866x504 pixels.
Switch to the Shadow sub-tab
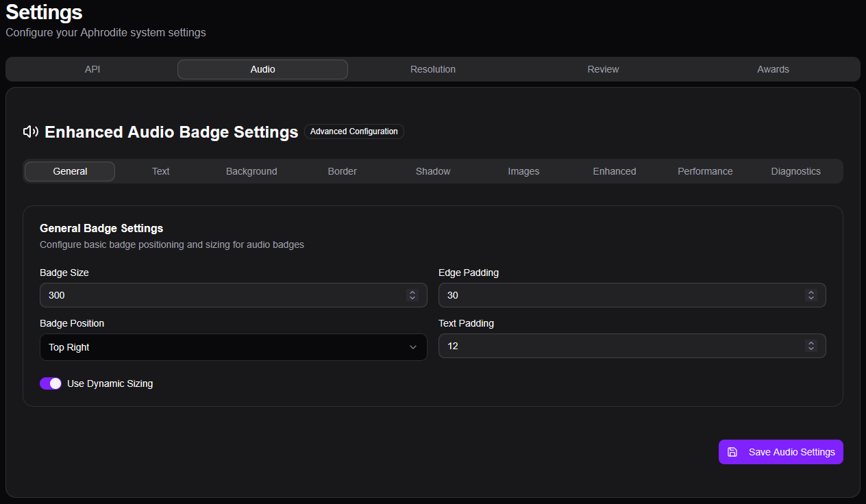tap(433, 171)
